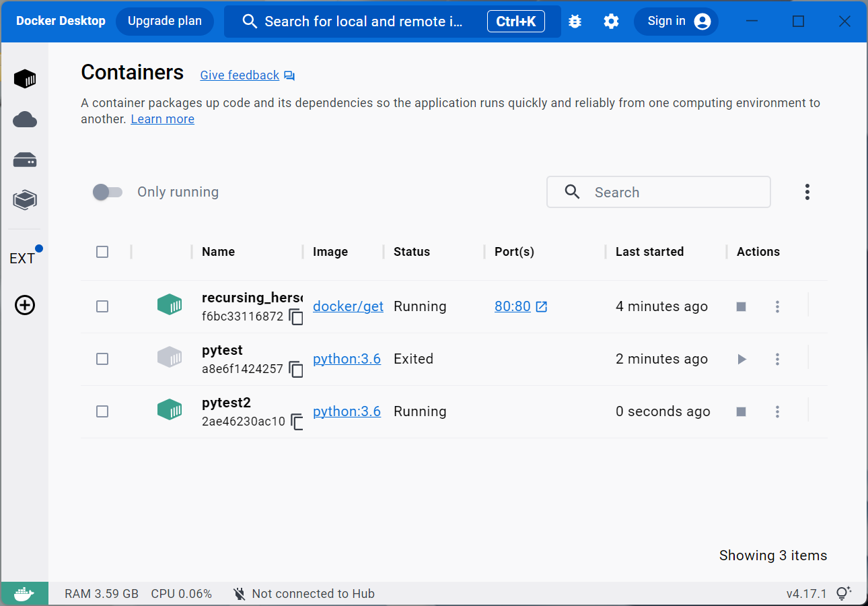Start the pytest container

coord(742,359)
